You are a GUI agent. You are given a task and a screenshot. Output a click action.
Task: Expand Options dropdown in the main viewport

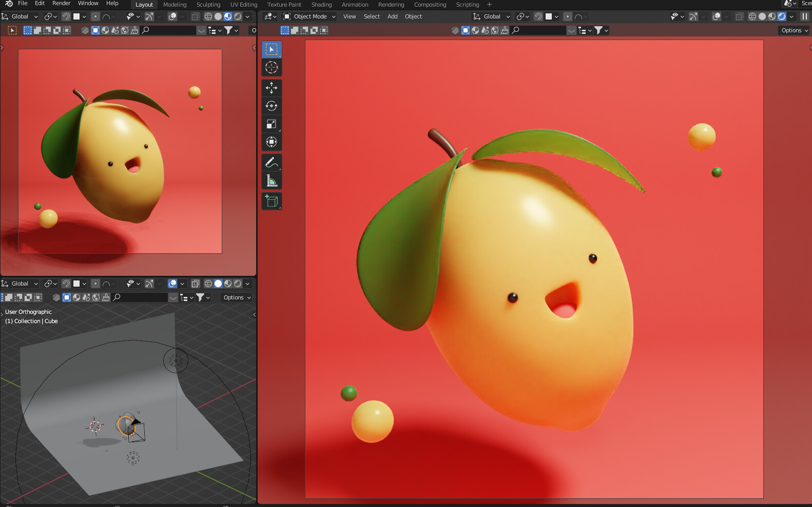[x=794, y=30]
